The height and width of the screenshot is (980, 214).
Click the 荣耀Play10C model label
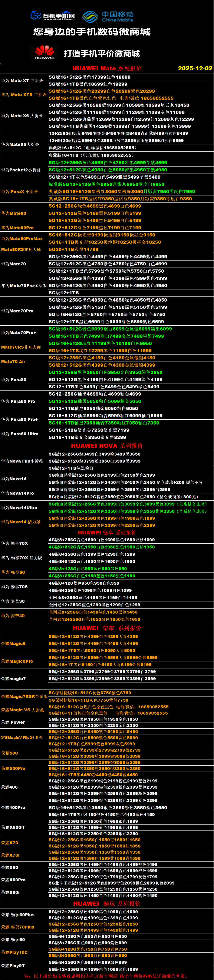point(14,953)
